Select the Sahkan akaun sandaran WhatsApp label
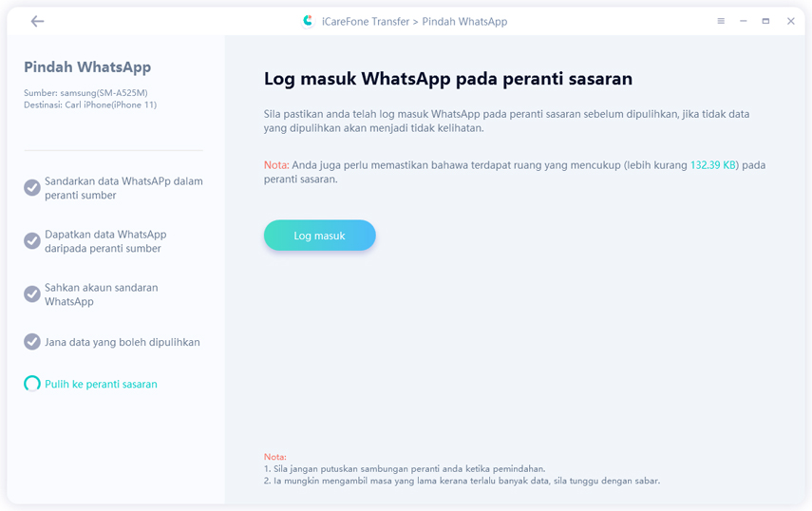812x511 pixels. [x=102, y=294]
